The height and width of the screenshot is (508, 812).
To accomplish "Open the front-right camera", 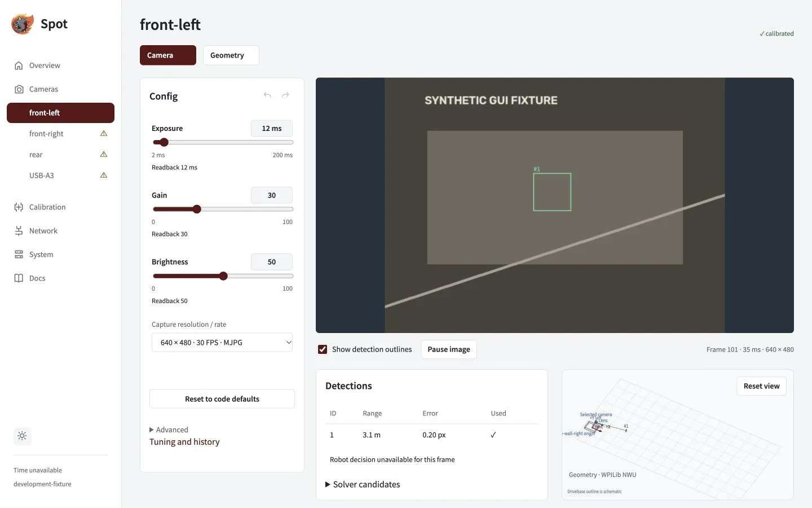I will tap(60, 134).
